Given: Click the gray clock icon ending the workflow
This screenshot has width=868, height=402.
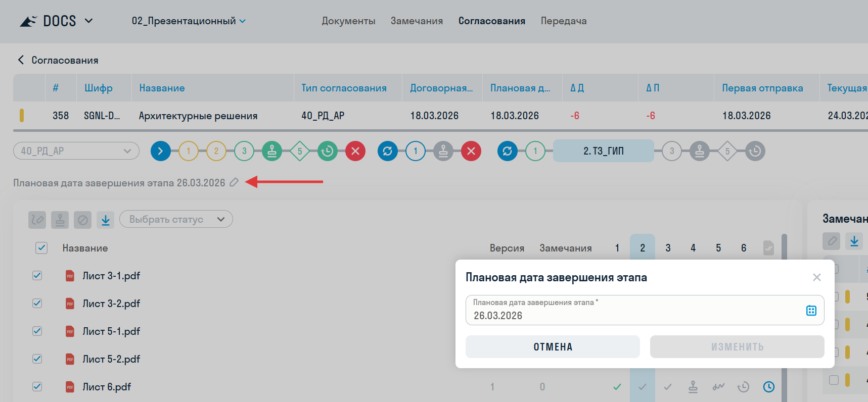Looking at the screenshot, I should (755, 151).
